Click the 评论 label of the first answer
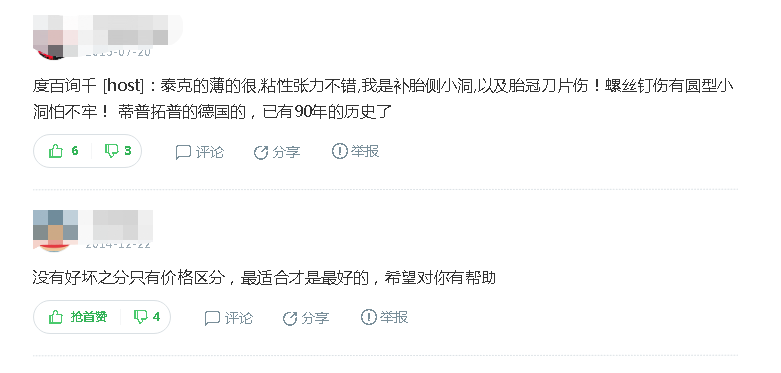The image size is (781, 373). coord(209,152)
